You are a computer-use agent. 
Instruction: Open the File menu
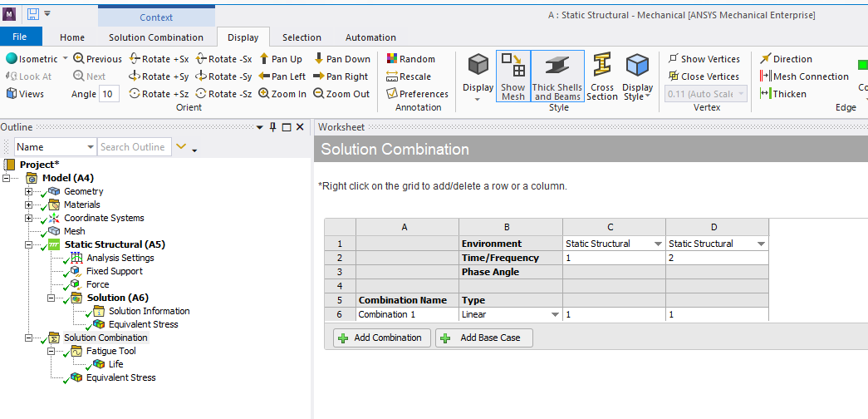(19, 37)
